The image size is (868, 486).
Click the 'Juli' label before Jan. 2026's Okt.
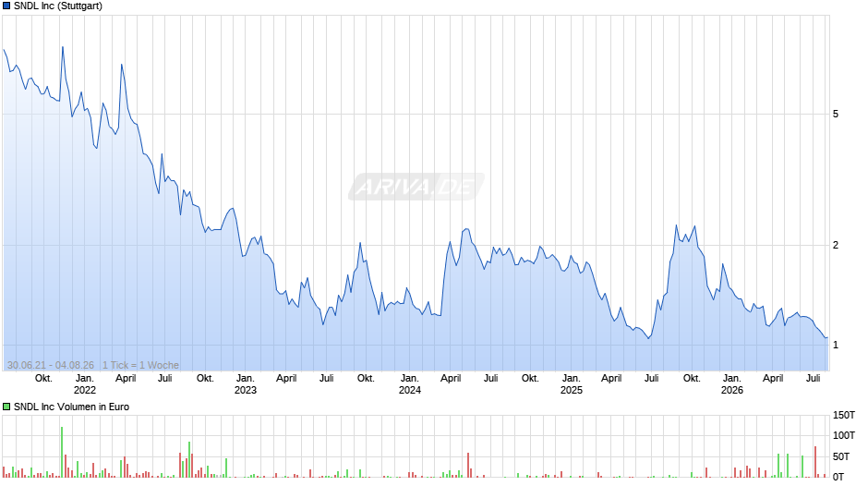tap(652, 379)
